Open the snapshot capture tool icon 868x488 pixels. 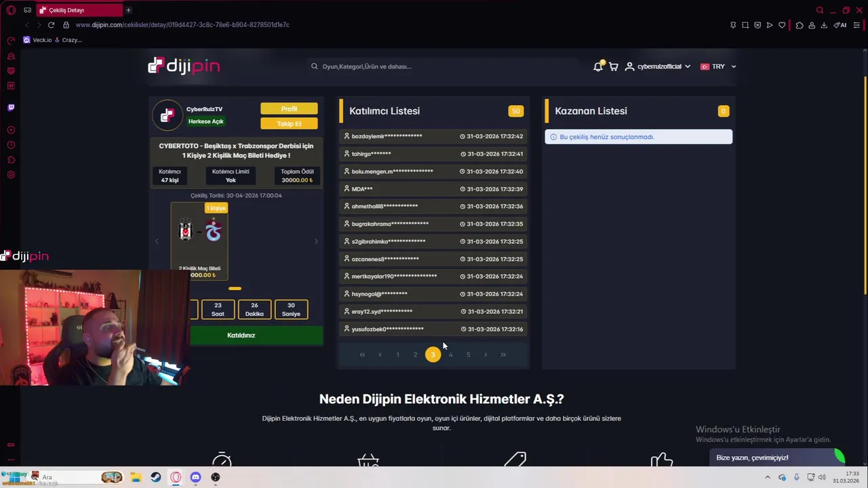pos(745,25)
